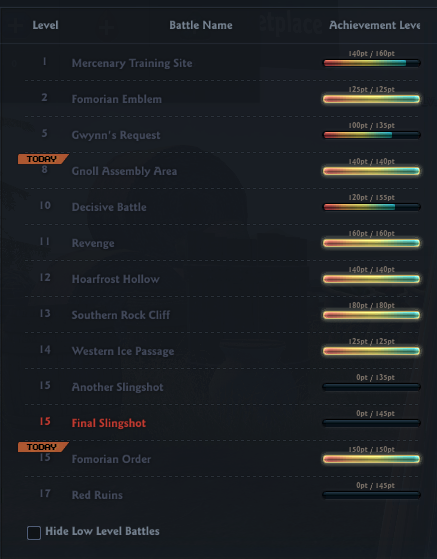437x559 pixels.
Task: Click the empty 0pt / 145pt Red Ruins bar
Action: 371,495
